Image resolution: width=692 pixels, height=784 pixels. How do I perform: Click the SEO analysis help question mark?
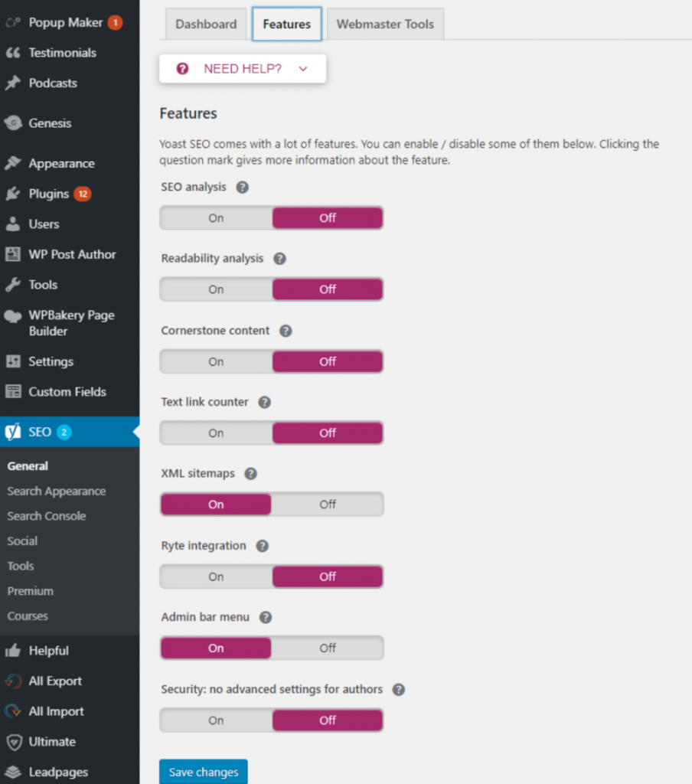pyautogui.click(x=243, y=187)
